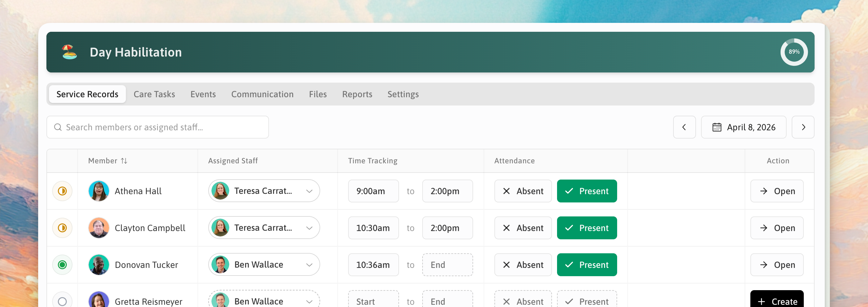868x307 pixels.
Task: Edit Donovan Tucker's 10:36am start time
Action: (373, 265)
